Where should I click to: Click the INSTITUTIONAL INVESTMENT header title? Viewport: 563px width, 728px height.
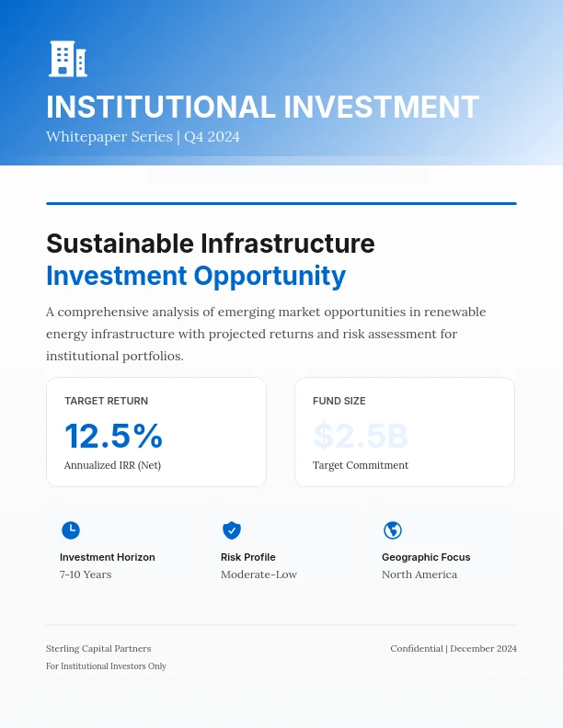pyautogui.click(x=262, y=107)
